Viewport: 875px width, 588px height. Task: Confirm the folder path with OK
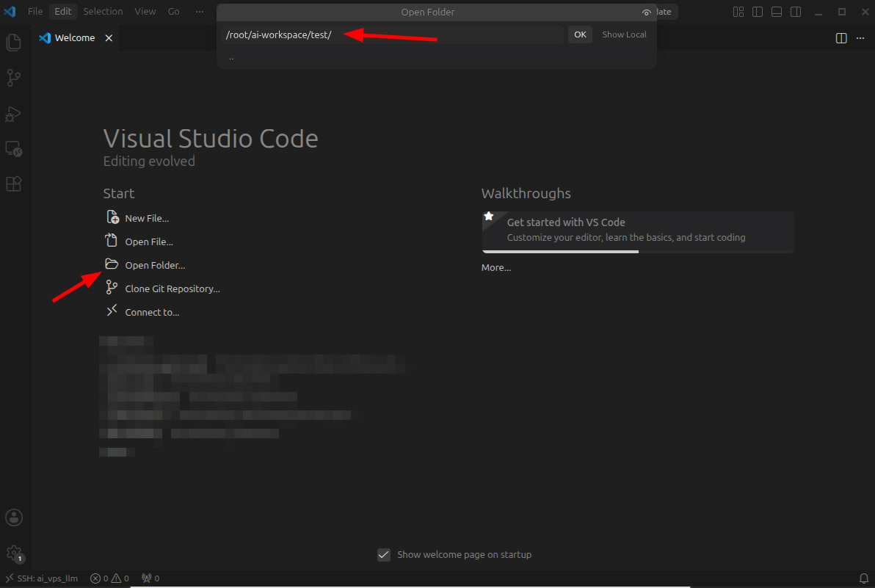(581, 35)
